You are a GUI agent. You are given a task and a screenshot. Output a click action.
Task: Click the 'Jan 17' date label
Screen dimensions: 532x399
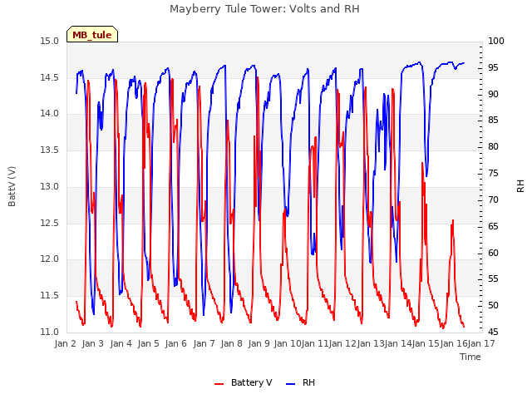tap(481, 343)
